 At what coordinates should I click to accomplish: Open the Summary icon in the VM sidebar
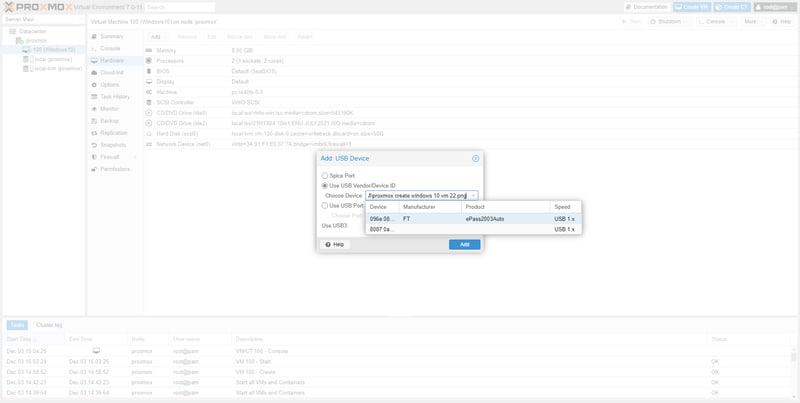pos(94,37)
